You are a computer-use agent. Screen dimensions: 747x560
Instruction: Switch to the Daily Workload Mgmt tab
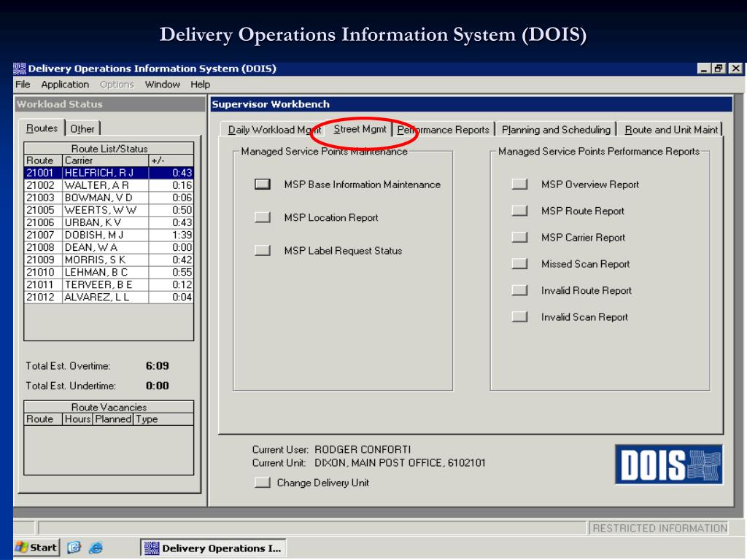pyautogui.click(x=274, y=130)
